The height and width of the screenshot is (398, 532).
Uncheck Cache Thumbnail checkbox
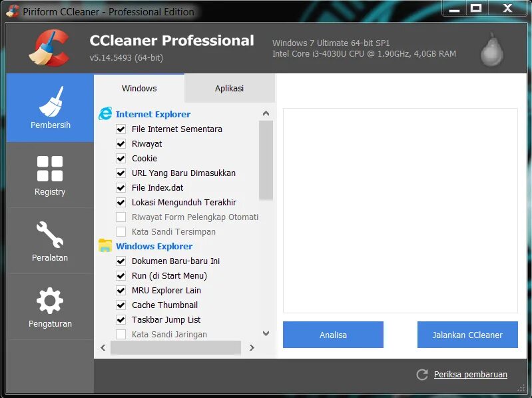coord(121,305)
